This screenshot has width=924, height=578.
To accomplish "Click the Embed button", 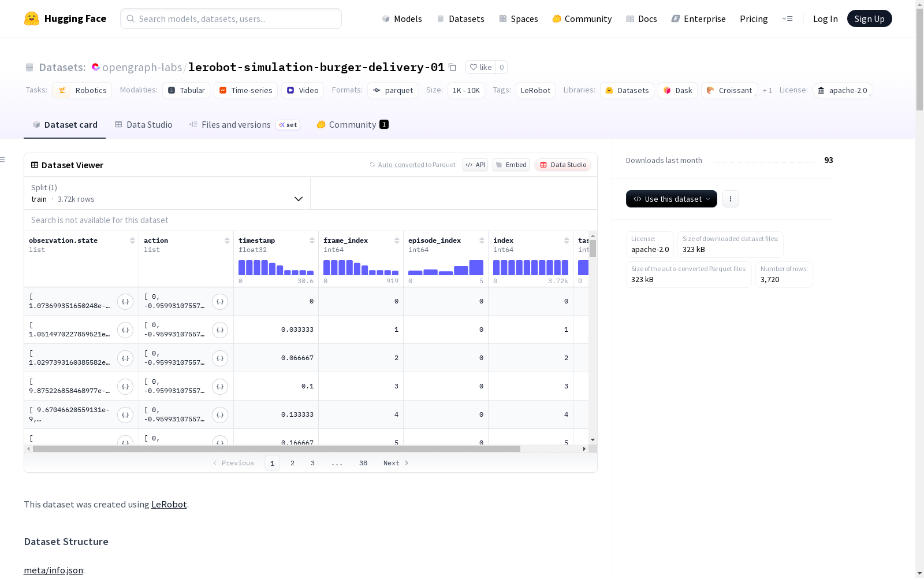I will (x=511, y=165).
